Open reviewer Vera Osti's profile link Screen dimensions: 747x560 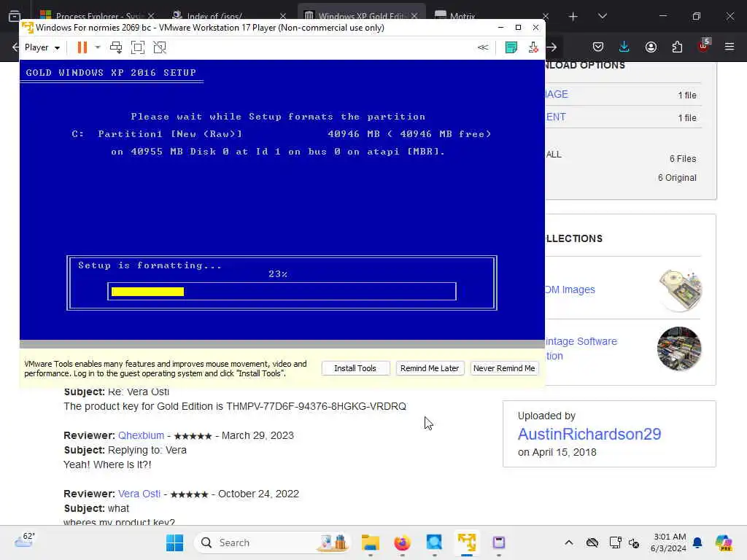pos(139,494)
